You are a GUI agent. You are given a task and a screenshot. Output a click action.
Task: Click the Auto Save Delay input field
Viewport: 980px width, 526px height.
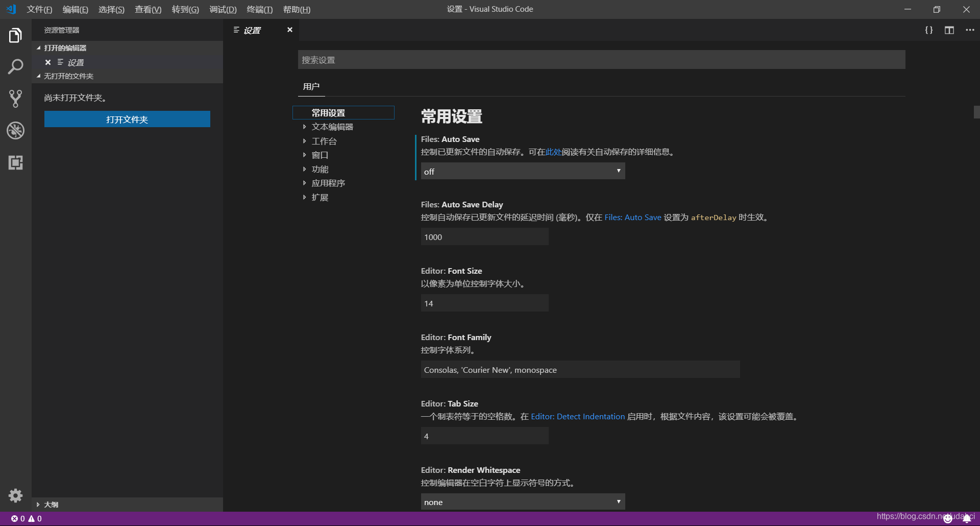point(484,236)
